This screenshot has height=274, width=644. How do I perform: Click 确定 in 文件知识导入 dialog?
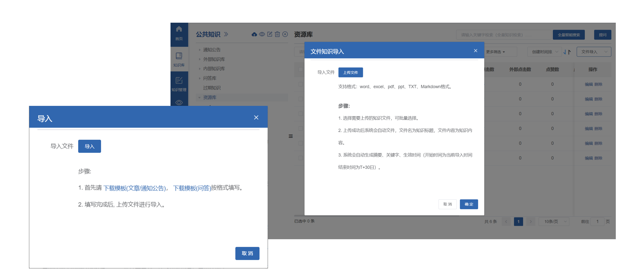(469, 204)
